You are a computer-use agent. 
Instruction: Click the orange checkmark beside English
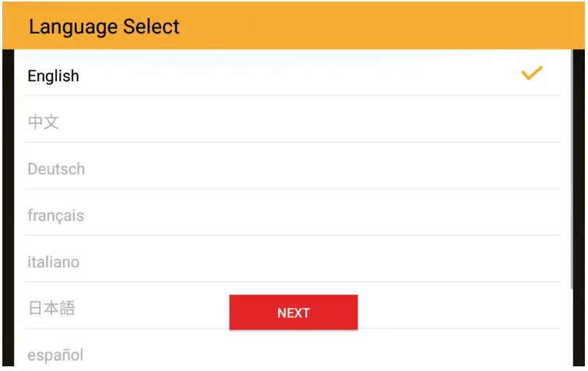[532, 74]
